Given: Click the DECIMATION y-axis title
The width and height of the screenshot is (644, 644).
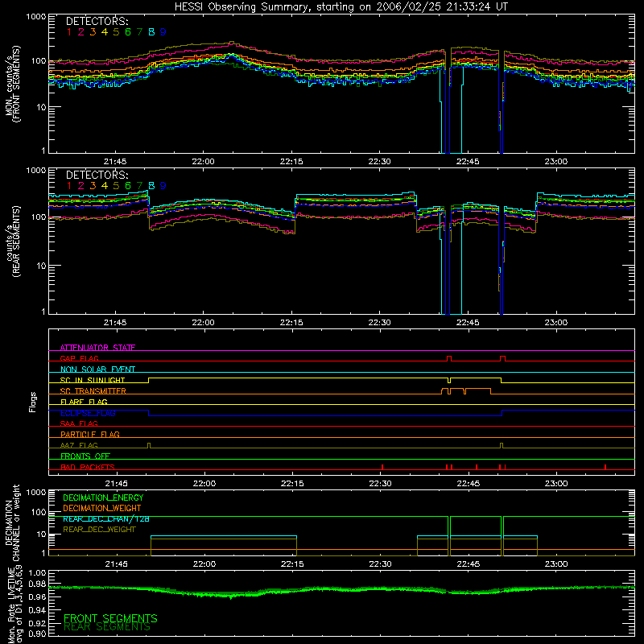Looking at the screenshot, I should [x=9, y=522].
